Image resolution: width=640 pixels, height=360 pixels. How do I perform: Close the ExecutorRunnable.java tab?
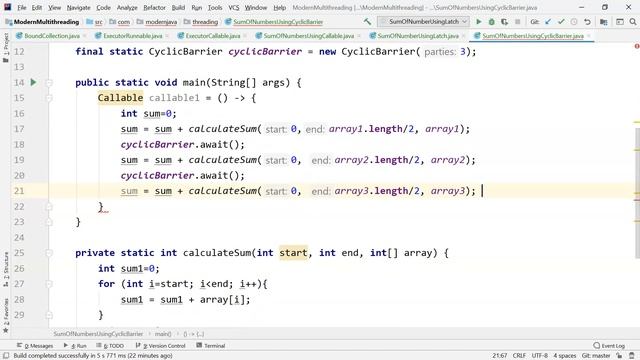click(x=167, y=36)
